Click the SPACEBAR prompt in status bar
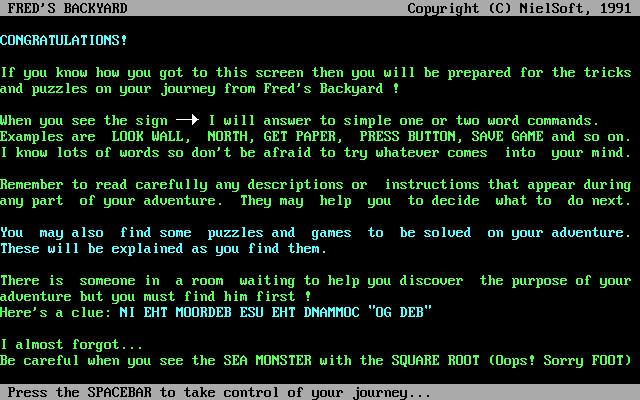The height and width of the screenshot is (400, 640). tap(219, 392)
